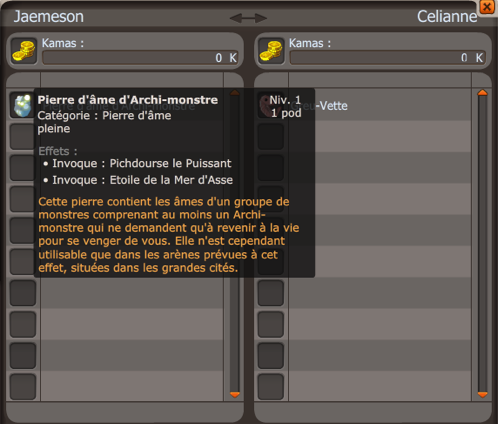Close the trade window with the orange X
This screenshot has width=498, height=424.
click(487, 7)
